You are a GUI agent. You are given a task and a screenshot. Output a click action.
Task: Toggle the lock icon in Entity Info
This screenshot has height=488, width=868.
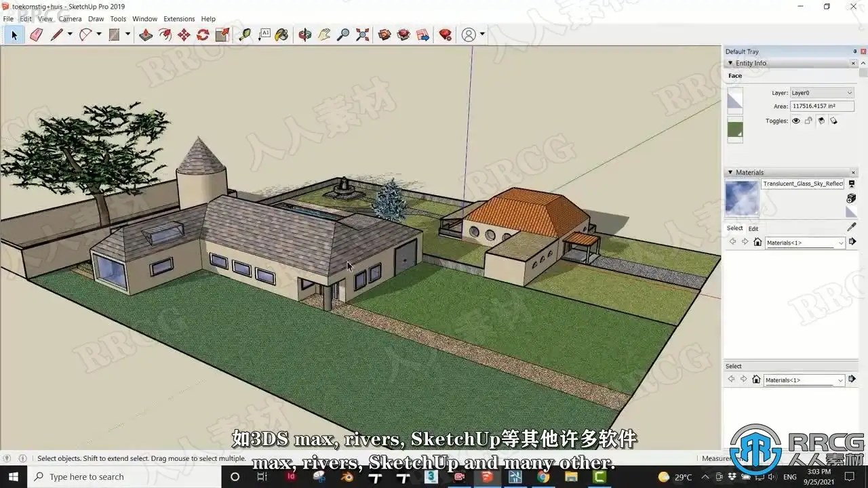[x=808, y=121]
